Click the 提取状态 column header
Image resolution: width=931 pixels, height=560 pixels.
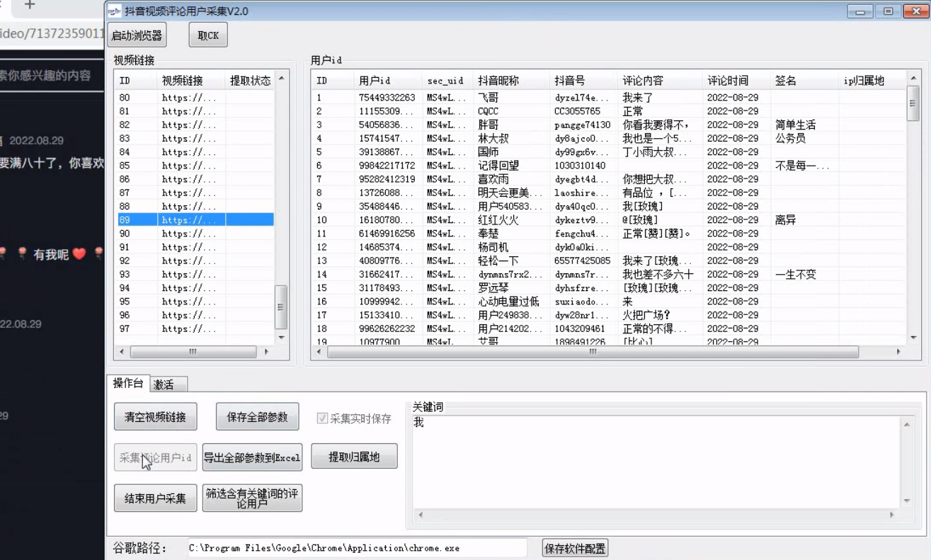250,80
